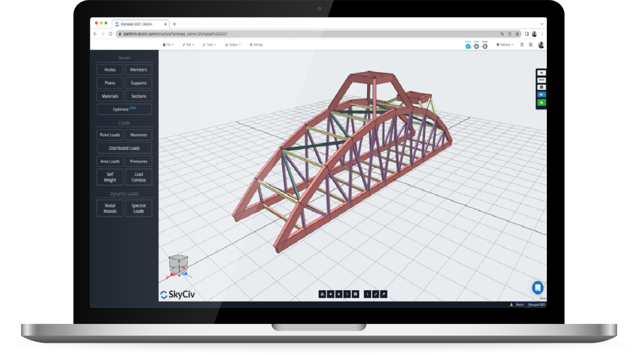Screen dimensions: 644x355
Task: Click the lightbulb icon in bottom toolbar
Action: (347, 294)
